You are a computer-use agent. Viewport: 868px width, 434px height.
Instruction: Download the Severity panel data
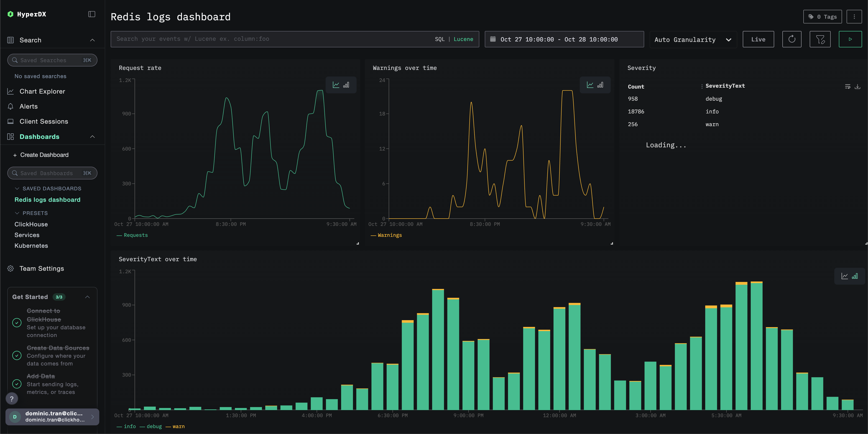(x=858, y=86)
